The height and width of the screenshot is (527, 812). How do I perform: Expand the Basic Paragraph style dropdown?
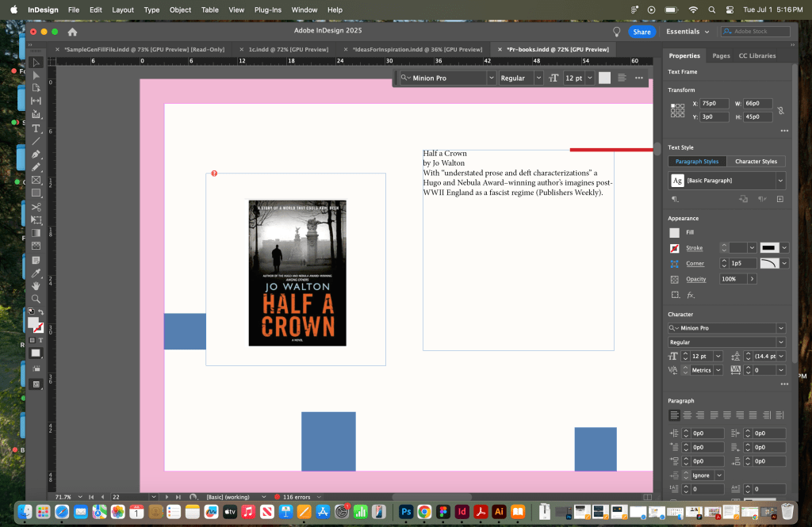[x=780, y=181]
